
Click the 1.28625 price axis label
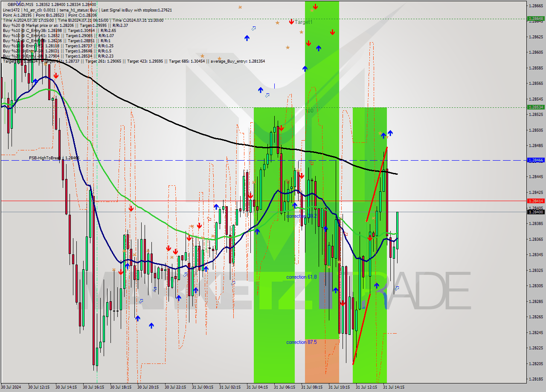(x=536, y=37)
